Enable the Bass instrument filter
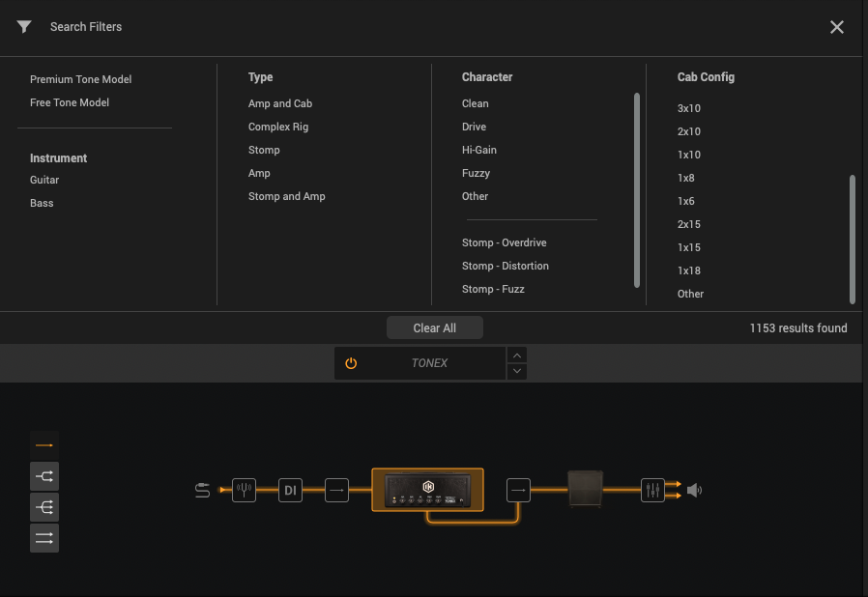Screen dimensions: 868x597 pyautogui.click(x=42, y=203)
